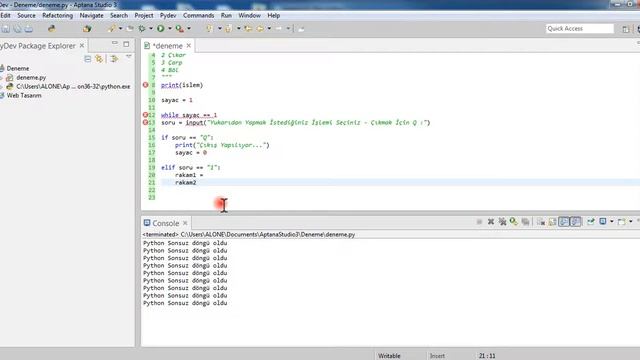The height and width of the screenshot is (360, 640).
Task: Click the Writable status bar entry
Action: [x=389, y=356]
